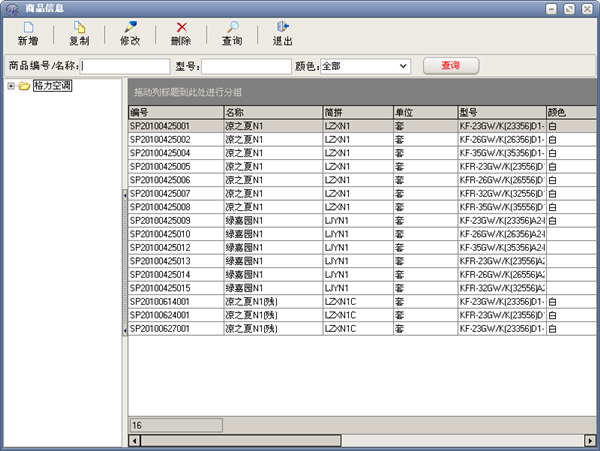The height and width of the screenshot is (451, 600).
Task: Click the 删除 (Delete) red X icon
Action: [x=181, y=28]
